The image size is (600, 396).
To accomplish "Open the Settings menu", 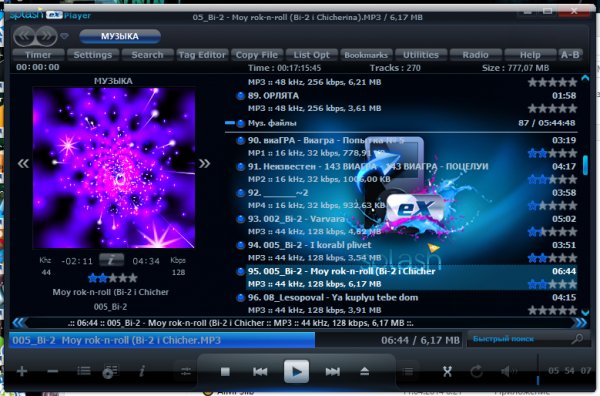I will click(93, 55).
